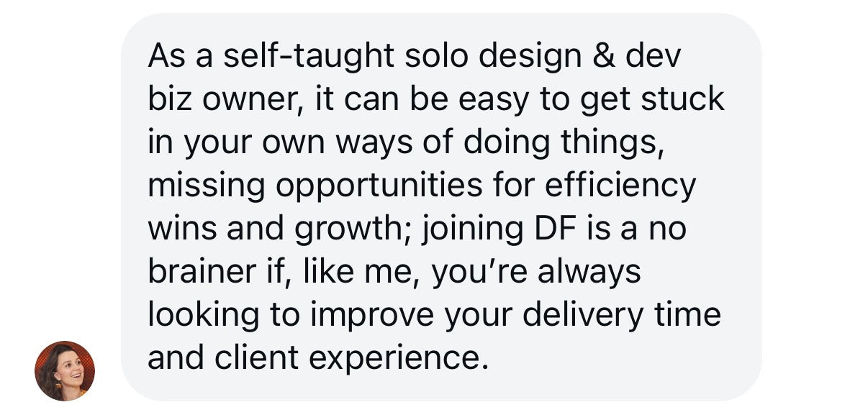Click the word "efficiency" in the message
This screenshot has width=868, height=420.
pyautogui.click(x=620, y=186)
